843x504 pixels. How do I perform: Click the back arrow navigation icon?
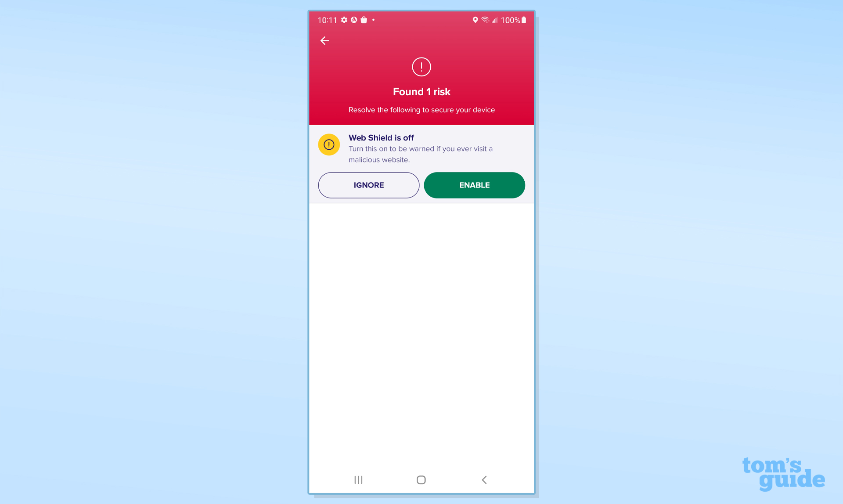[324, 40]
